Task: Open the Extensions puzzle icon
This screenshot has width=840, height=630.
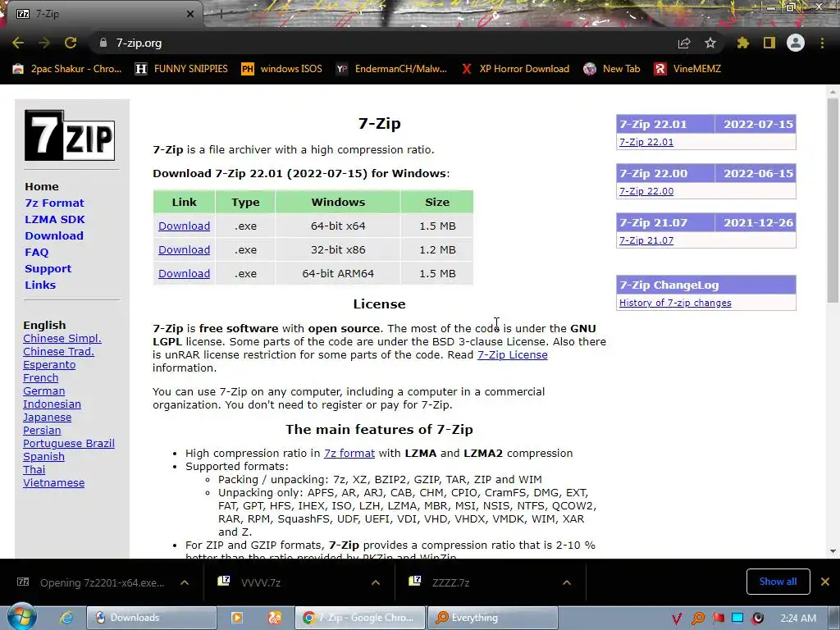Action: (x=742, y=43)
